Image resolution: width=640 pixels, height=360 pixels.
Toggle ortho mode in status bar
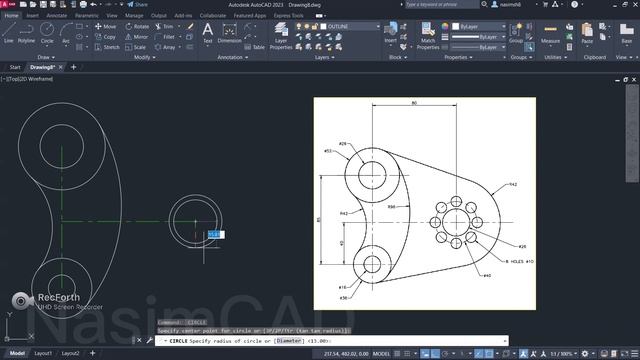435,353
